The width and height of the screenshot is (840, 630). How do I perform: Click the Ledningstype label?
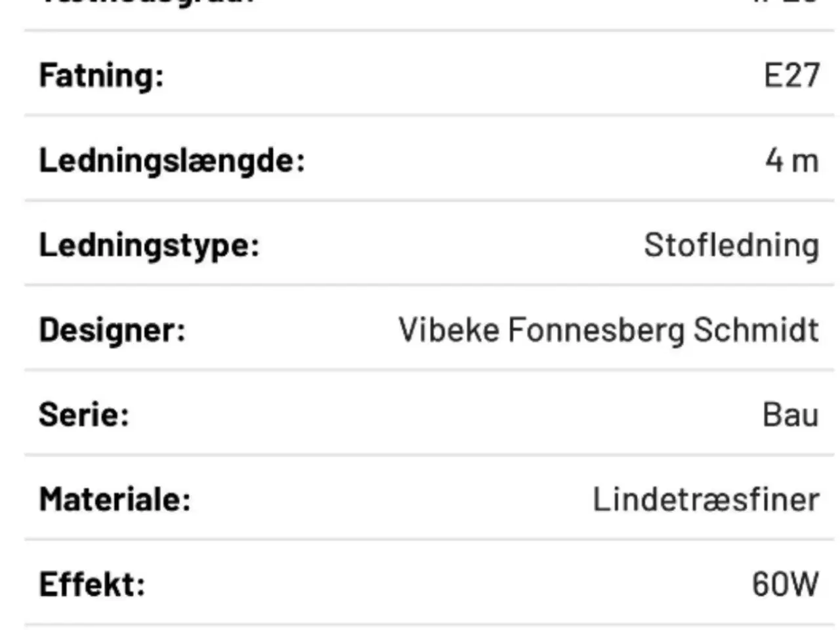(x=149, y=245)
